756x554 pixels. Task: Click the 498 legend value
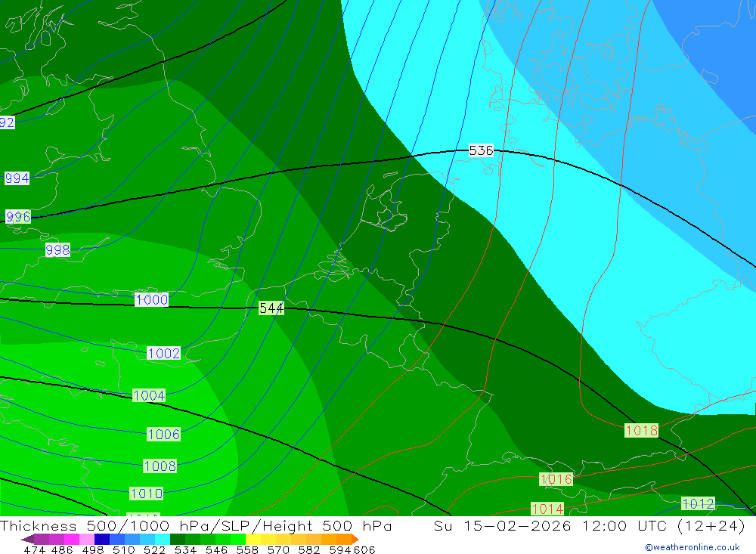93,549
